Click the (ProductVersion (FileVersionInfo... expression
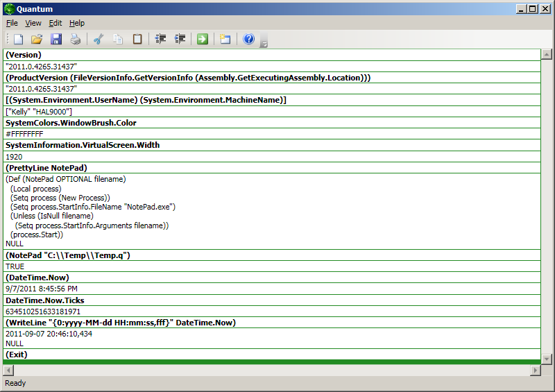This screenshot has width=555, height=392. (188, 78)
